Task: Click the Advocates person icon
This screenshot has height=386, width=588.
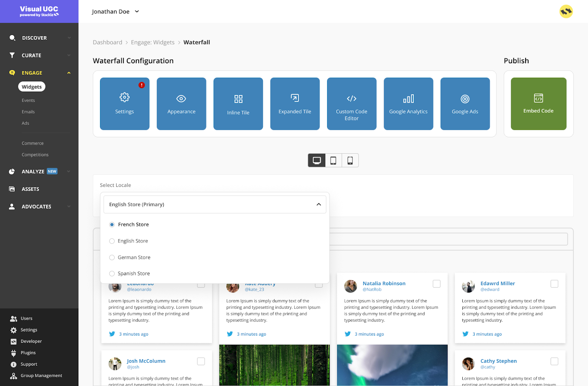Action: coord(12,206)
